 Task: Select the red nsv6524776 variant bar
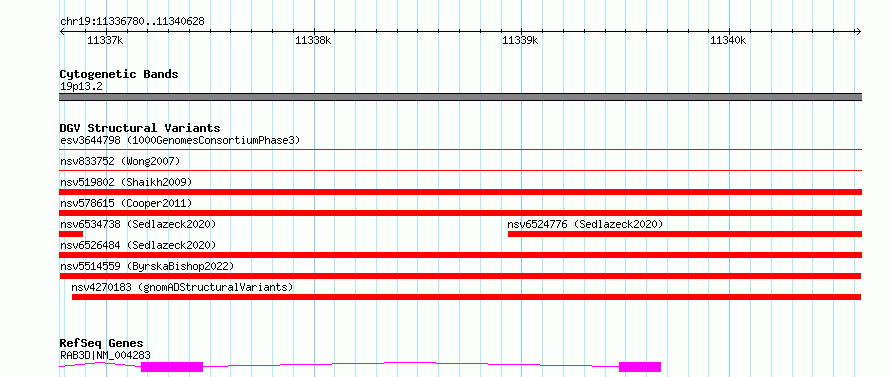click(x=685, y=234)
